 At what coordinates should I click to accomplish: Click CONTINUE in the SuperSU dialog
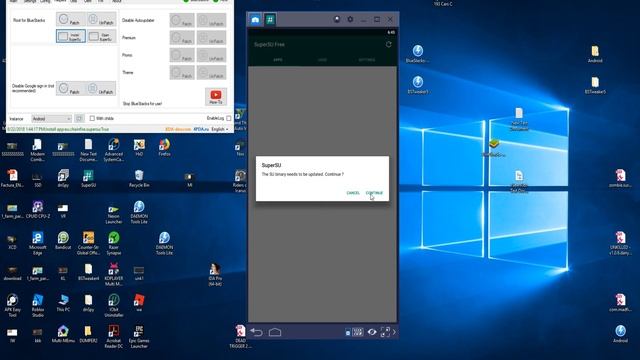(x=374, y=193)
